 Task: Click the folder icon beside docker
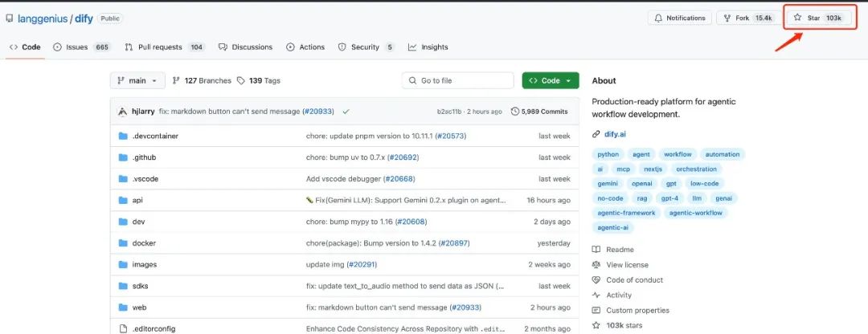pyautogui.click(x=123, y=243)
